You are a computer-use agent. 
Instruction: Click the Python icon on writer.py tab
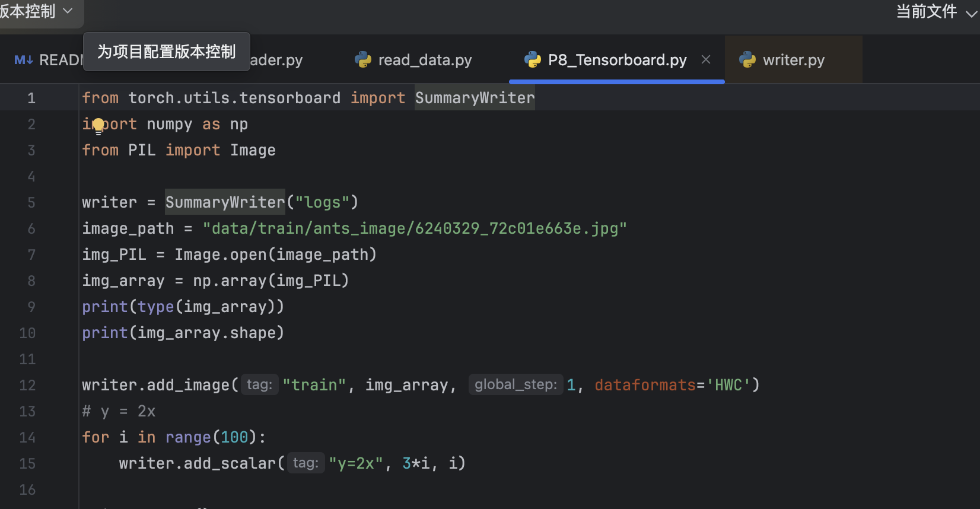pyautogui.click(x=747, y=60)
